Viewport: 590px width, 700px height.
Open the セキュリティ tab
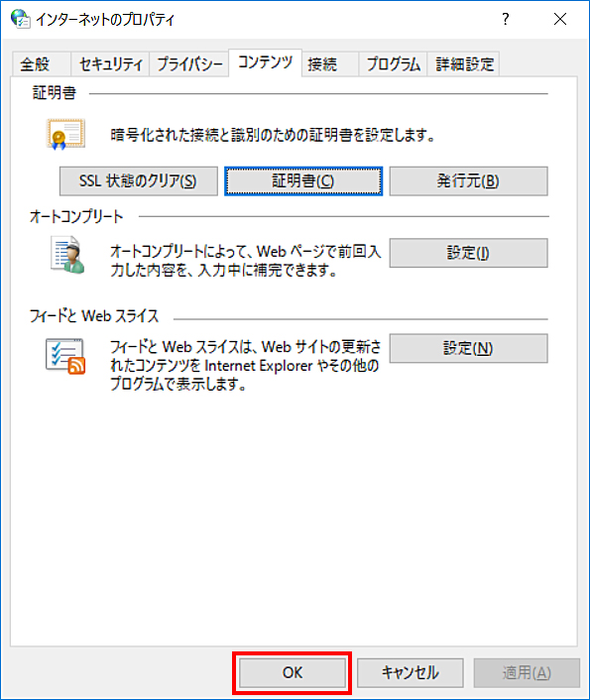pos(110,64)
